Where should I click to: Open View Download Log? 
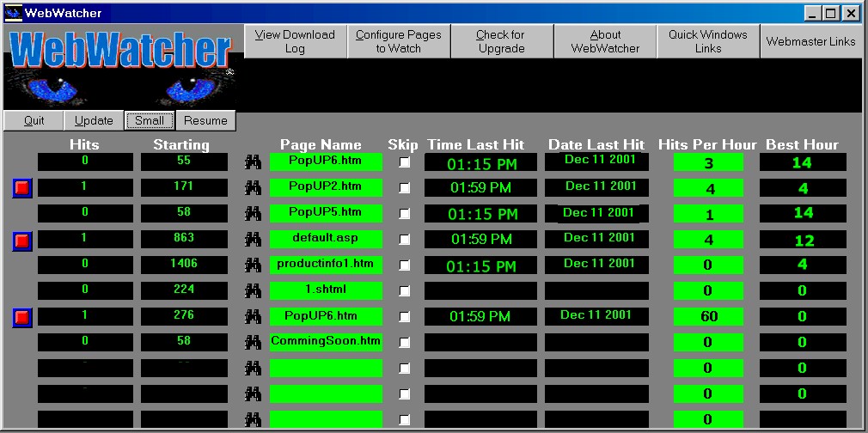[x=295, y=41]
